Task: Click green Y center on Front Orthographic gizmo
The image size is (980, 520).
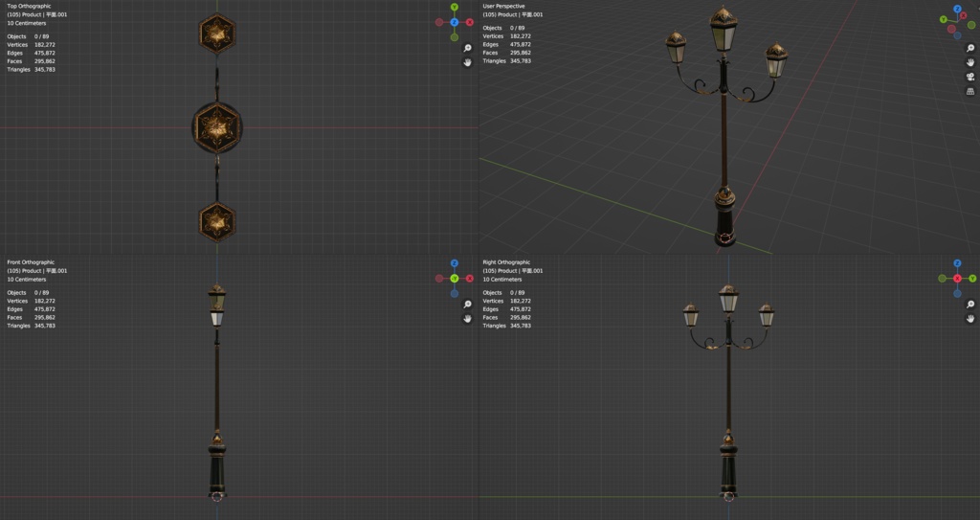Action: pos(455,279)
